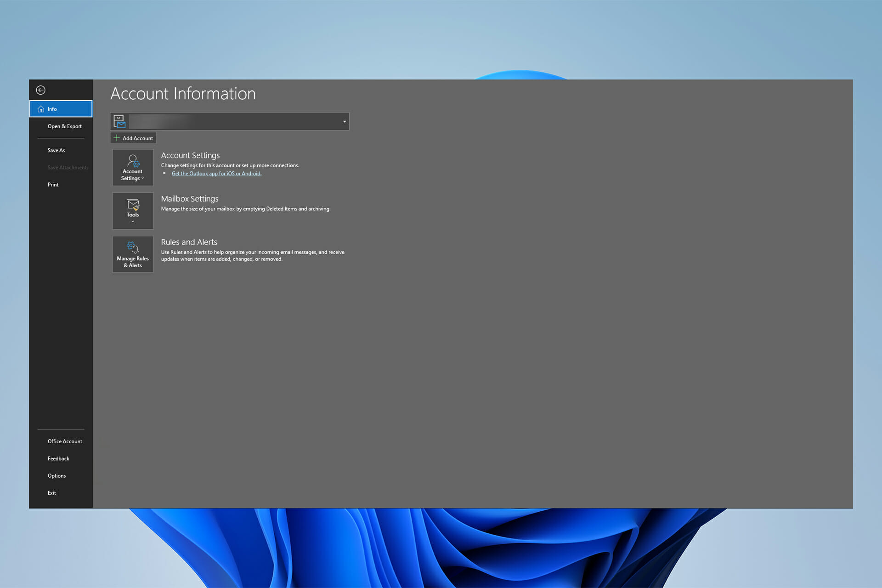Open Account Settings dropdown button
The height and width of the screenshot is (588, 882).
tap(133, 167)
